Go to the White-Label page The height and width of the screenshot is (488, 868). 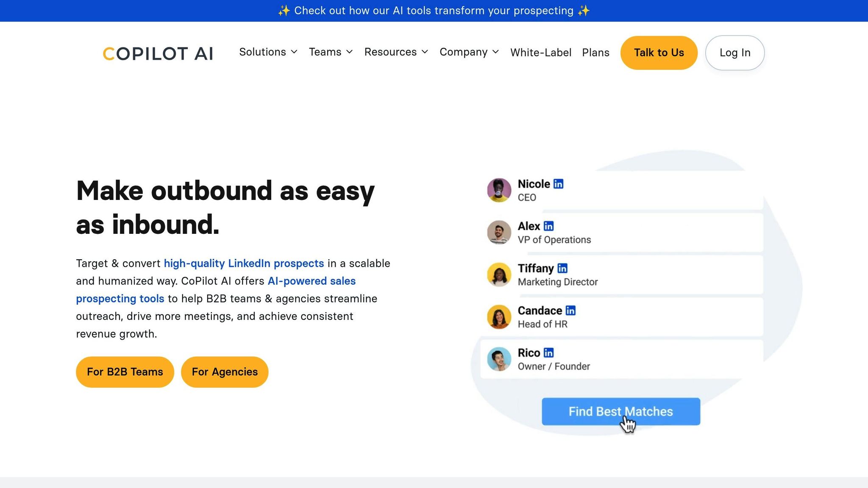click(540, 53)
